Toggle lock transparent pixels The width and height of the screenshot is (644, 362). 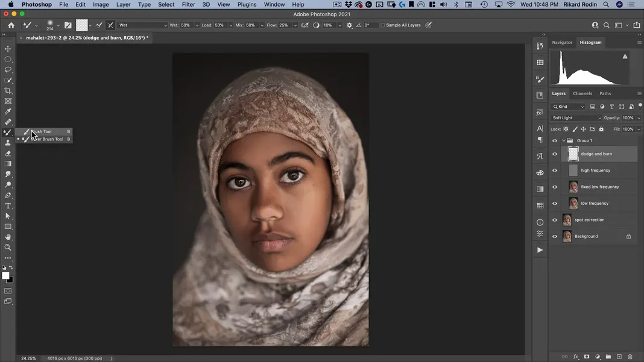pos(566,129)
